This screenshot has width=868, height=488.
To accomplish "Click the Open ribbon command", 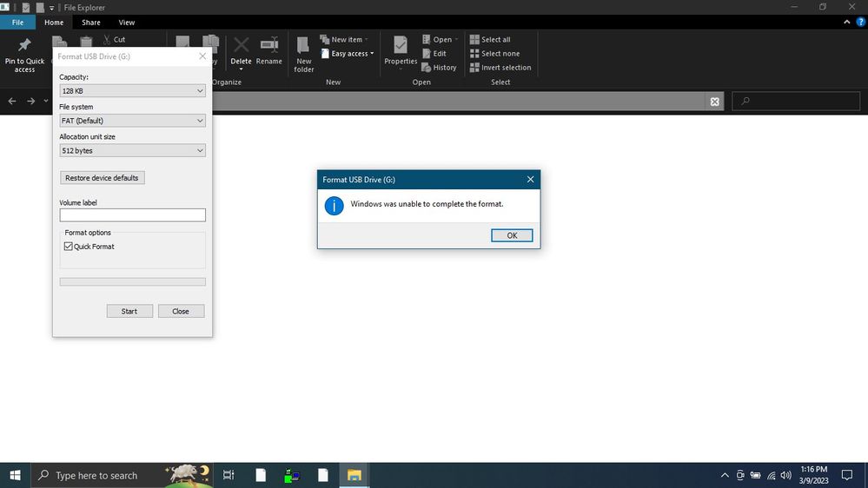I will coord(441,39).
